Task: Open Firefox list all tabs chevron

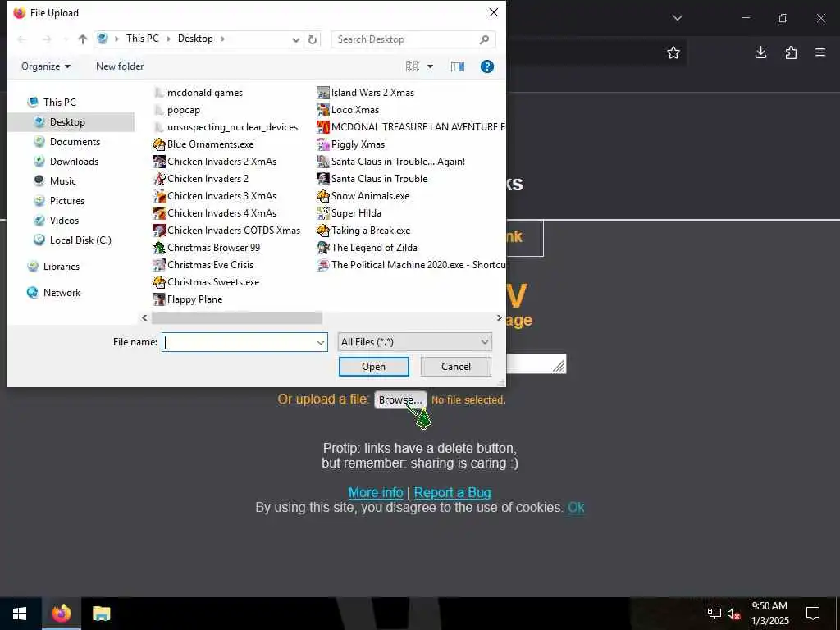Action: coord(677,18)
